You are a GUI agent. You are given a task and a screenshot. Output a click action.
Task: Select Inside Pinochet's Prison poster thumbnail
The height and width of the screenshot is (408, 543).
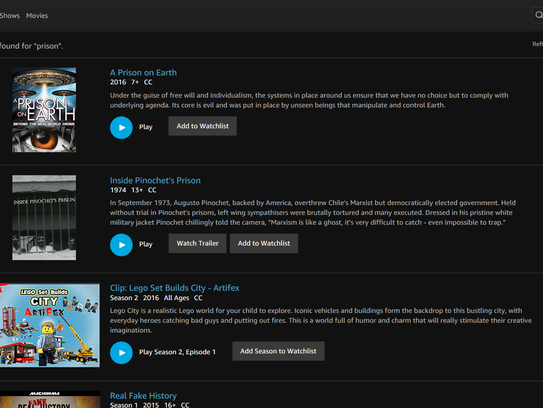44,218
